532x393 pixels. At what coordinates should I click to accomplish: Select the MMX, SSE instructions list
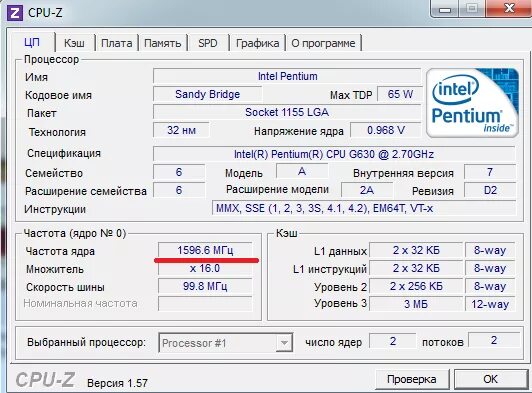click(364, 208)
